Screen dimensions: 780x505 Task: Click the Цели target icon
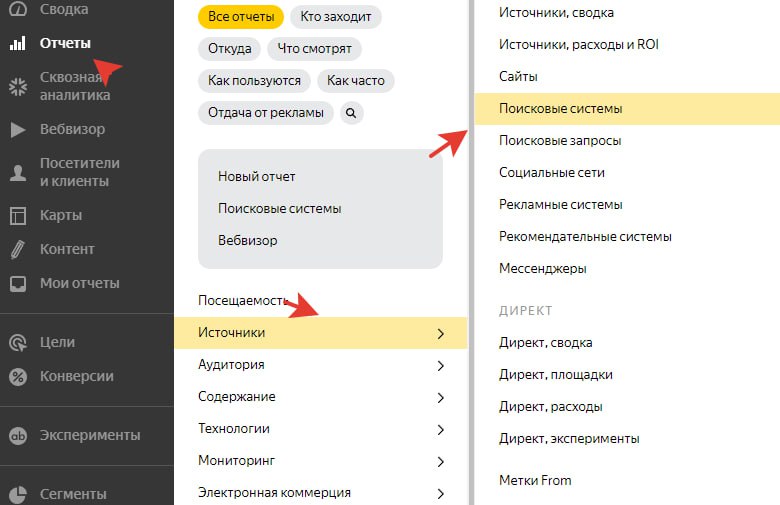[18, 342]
